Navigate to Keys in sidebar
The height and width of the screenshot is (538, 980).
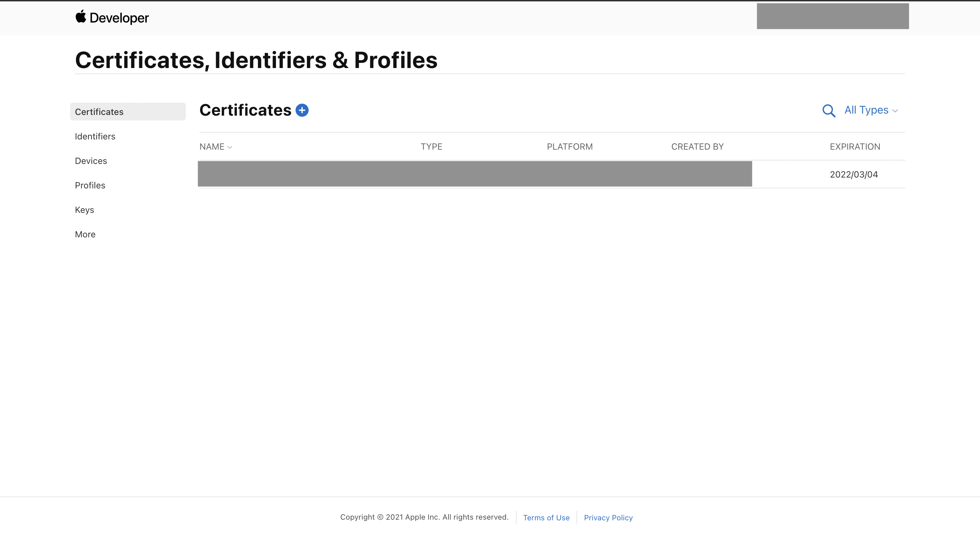(x=84, y=210)
